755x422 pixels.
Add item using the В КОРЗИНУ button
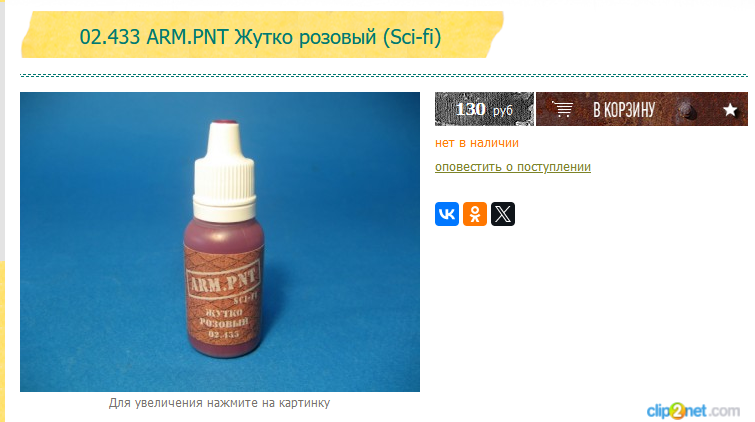(624, 109)
